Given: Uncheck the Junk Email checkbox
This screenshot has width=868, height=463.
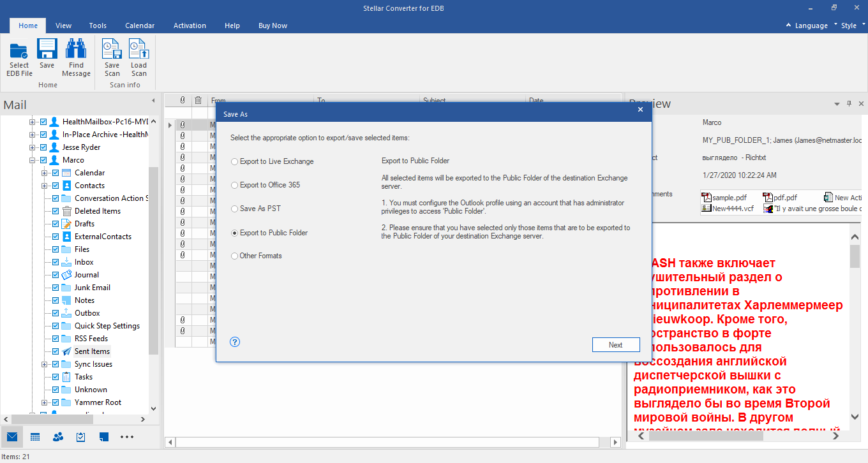Looking at the screenshot, I should [x=55, y=287].
